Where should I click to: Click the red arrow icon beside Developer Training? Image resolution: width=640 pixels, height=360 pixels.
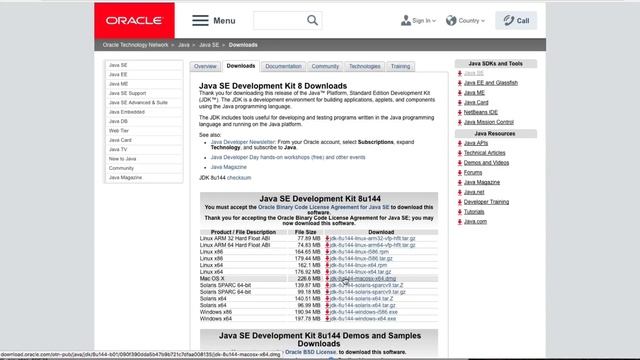click(460, 202)
